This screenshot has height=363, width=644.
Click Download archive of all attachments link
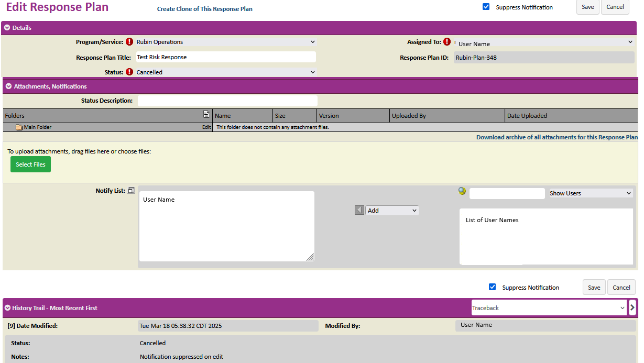point(557,137)
